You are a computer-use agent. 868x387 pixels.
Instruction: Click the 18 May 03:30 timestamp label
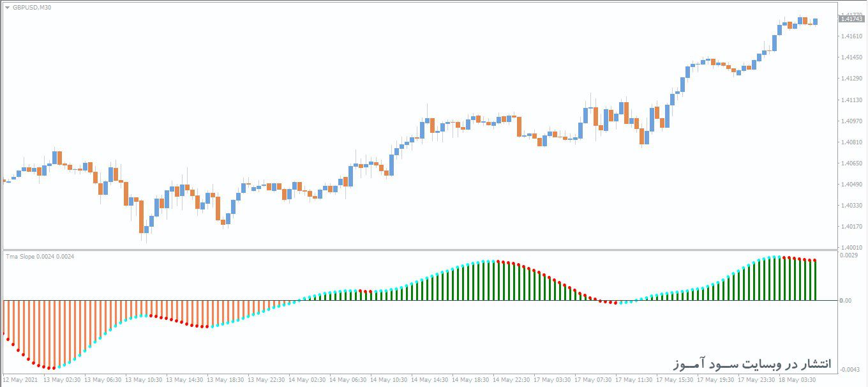(x=798, y=379)
